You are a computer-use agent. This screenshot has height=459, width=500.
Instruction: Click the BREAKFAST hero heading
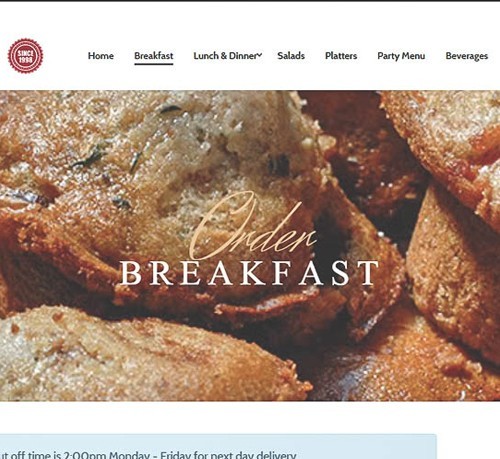[249, 273]
